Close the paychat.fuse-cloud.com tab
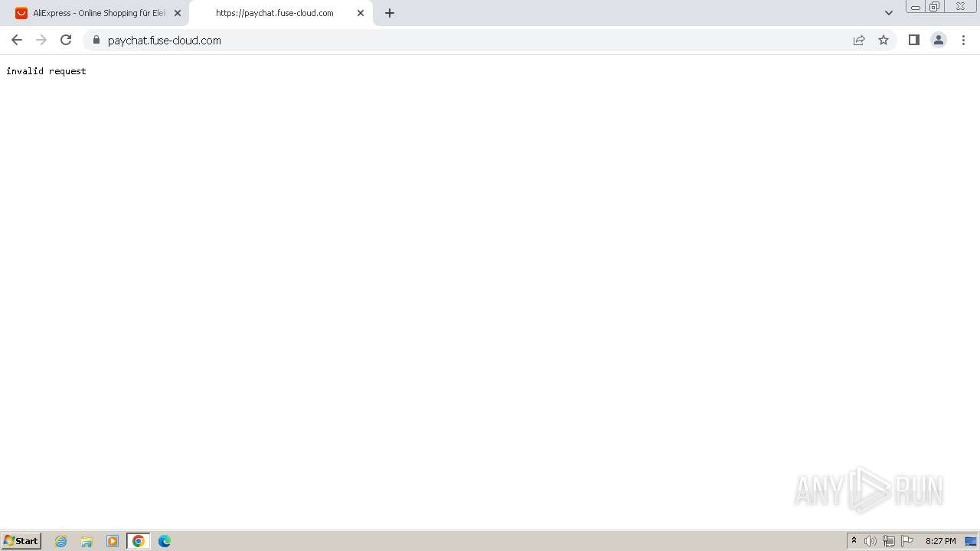 point(361,13)
